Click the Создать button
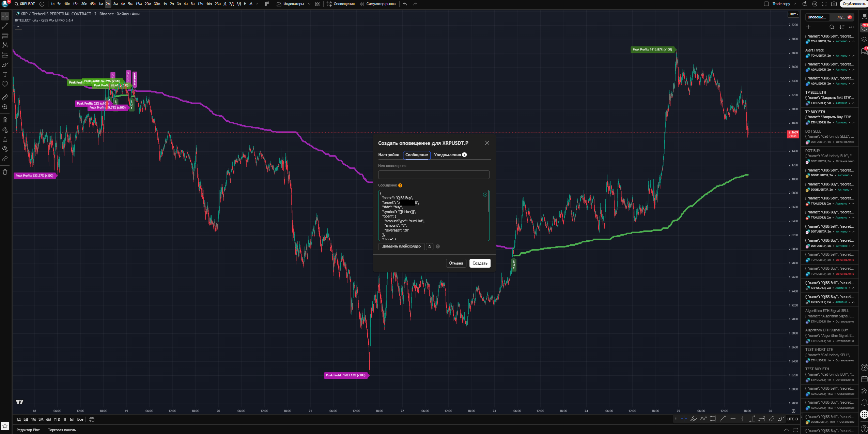Screen dimensions: 868x434 (x=480, y=263)
